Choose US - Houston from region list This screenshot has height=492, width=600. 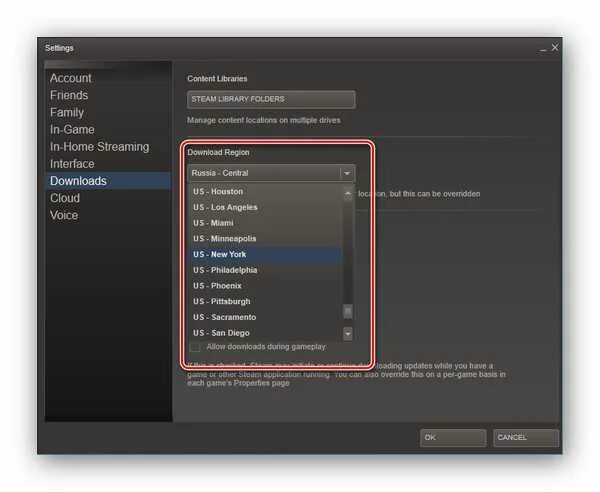click(267, 191)
